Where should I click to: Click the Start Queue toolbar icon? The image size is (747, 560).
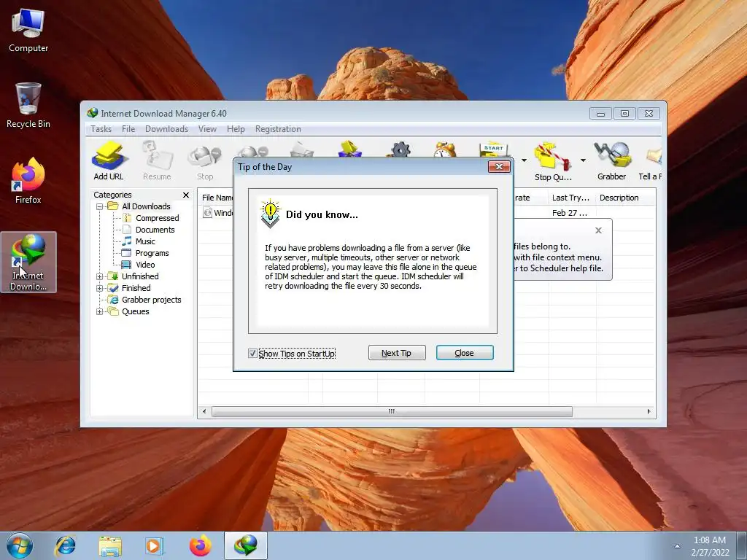pos(494,149)
